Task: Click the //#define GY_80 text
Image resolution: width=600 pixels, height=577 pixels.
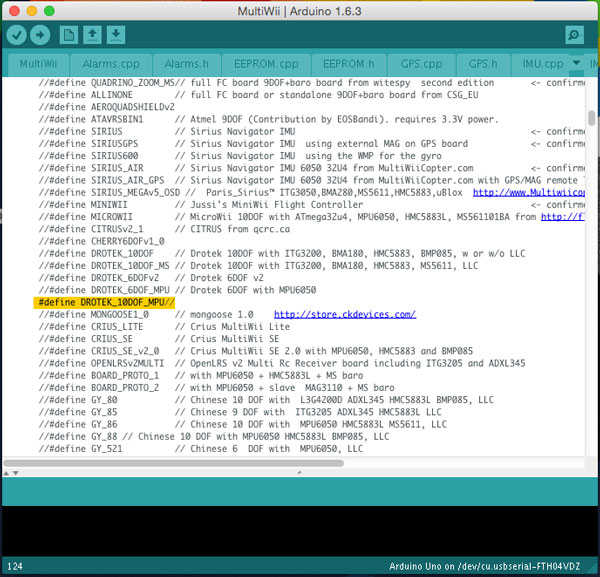Action: (78, 400)
